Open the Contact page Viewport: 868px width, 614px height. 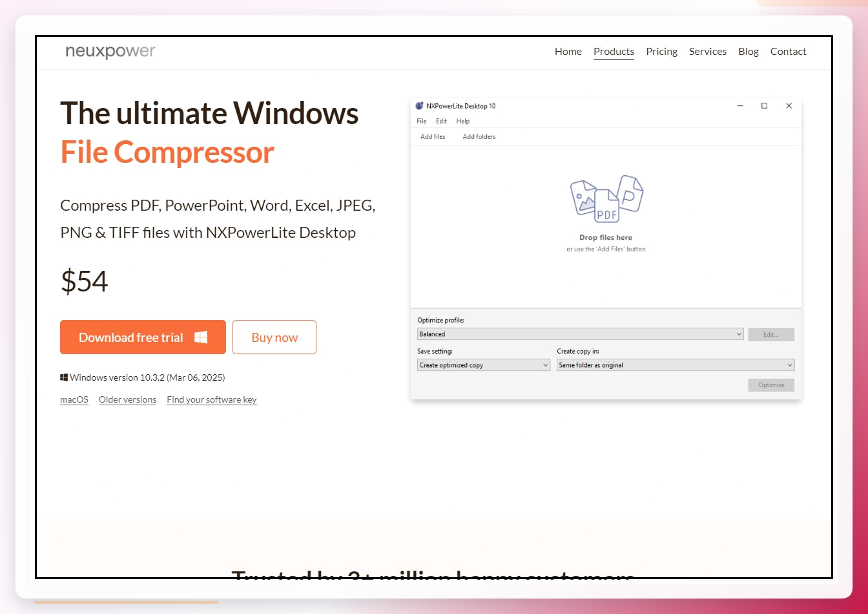[789, 52]
